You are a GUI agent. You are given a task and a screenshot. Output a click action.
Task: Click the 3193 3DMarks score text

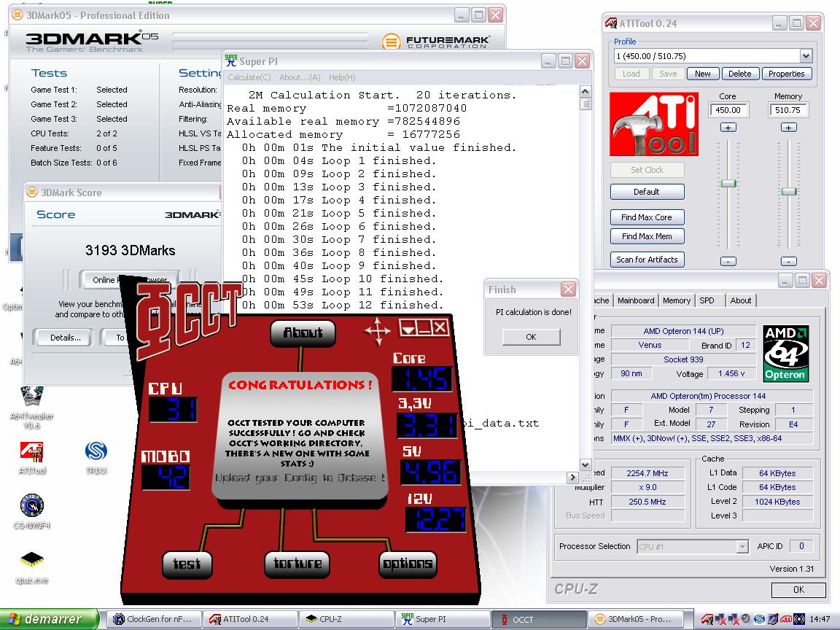tap(131, 250)
